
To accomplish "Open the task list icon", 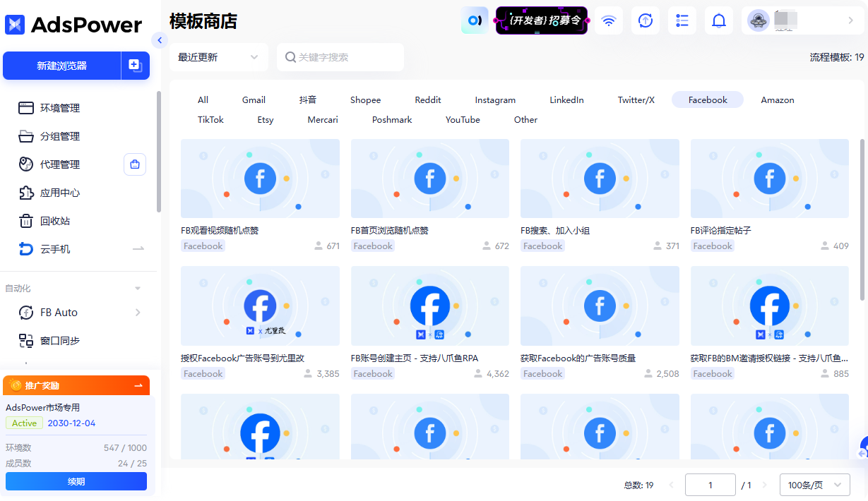I will pos(682,20).
